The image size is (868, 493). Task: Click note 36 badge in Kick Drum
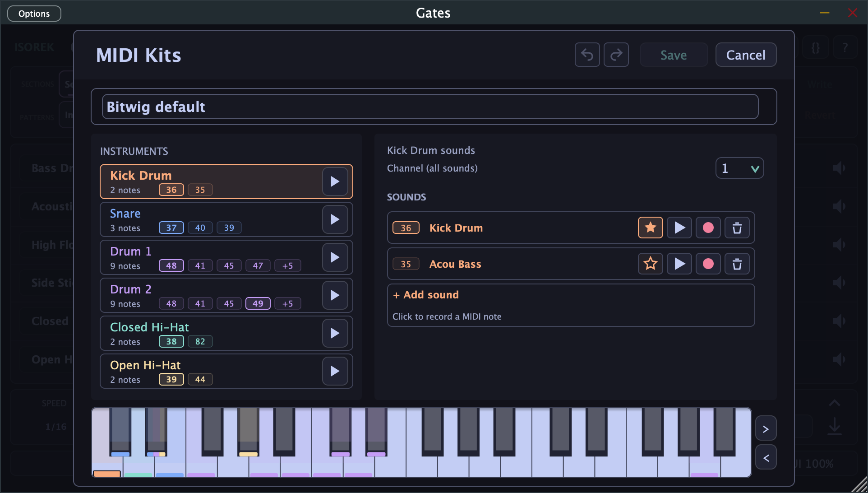pos(171,190)
